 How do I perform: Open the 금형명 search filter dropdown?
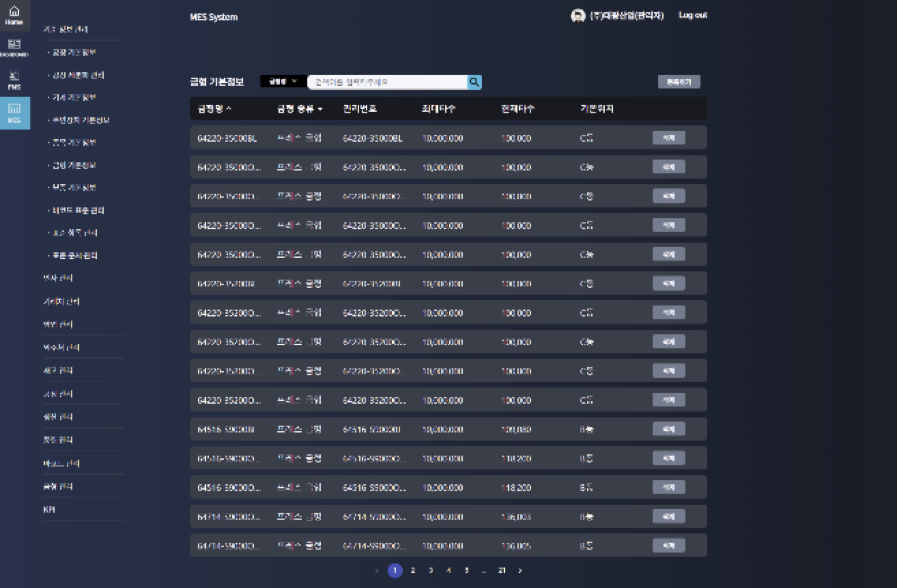pos(283,81)
